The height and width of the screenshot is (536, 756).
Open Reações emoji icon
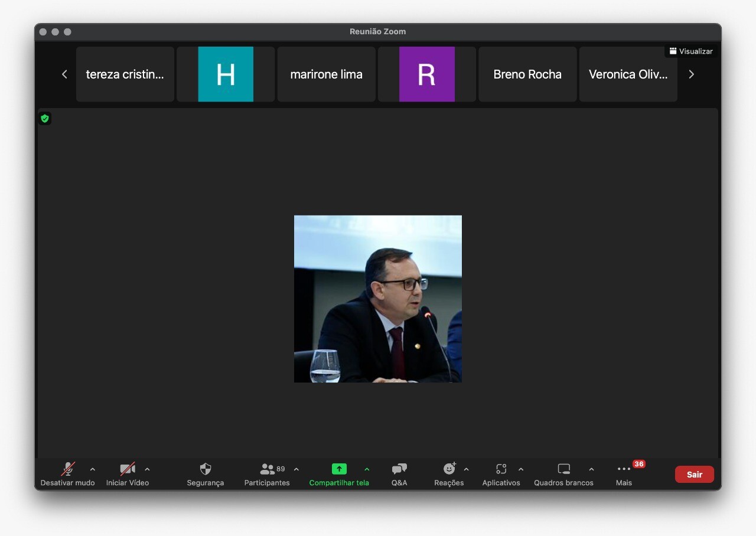click(x=449, y=469)
